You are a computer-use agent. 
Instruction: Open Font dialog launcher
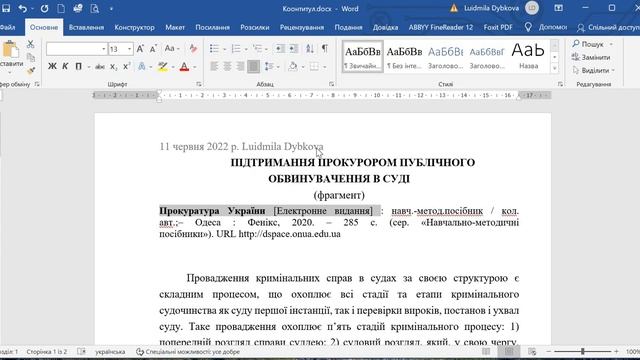[199, 84]
